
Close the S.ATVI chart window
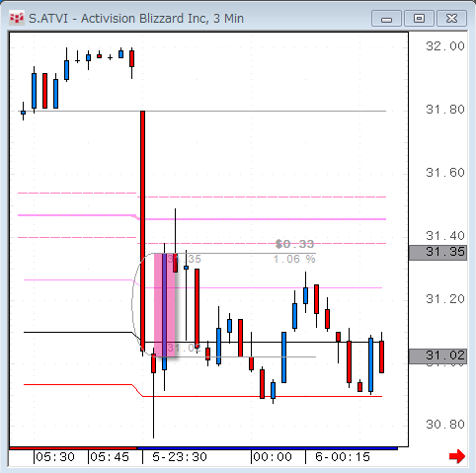pos(451,19)
